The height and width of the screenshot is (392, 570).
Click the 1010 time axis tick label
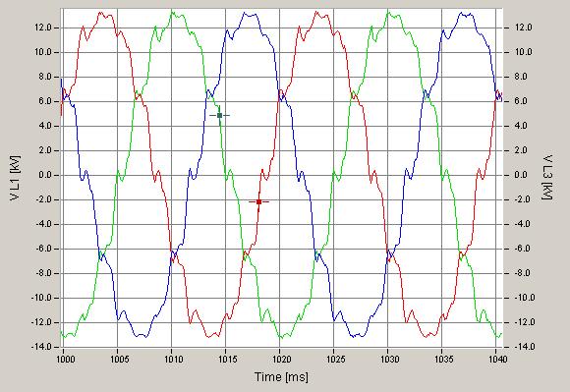(174, 360)
